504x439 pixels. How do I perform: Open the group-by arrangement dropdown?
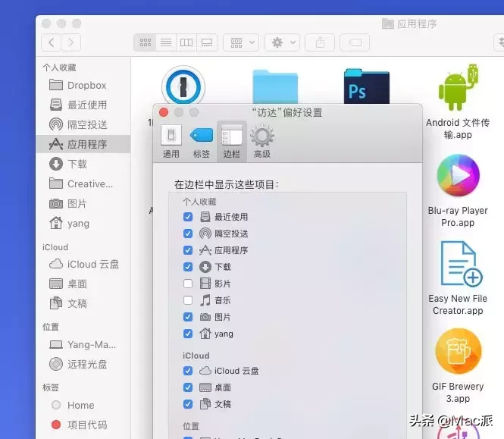click(x=241, y=42)
